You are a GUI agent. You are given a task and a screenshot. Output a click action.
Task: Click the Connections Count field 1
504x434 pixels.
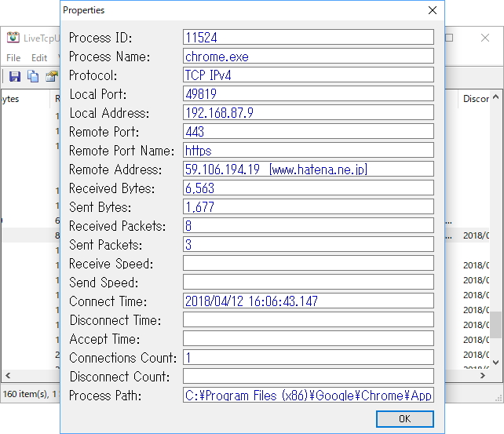pos(309,357)
